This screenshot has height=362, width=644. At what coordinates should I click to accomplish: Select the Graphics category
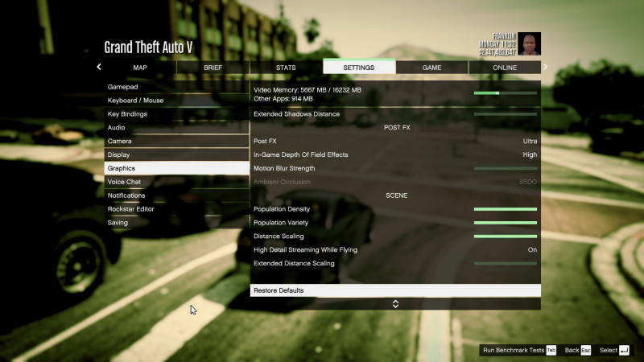[176, 168]
